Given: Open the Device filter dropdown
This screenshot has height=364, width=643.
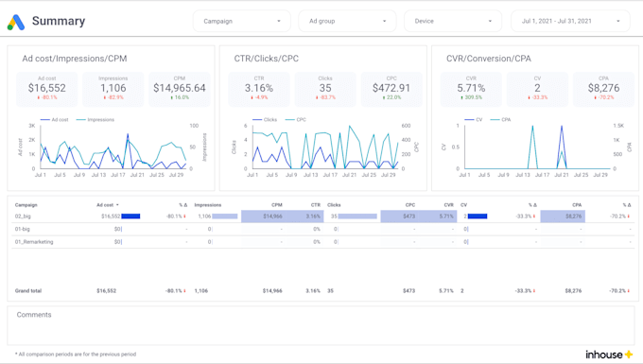Looking at the screenshot, I should tap(453, 21).
